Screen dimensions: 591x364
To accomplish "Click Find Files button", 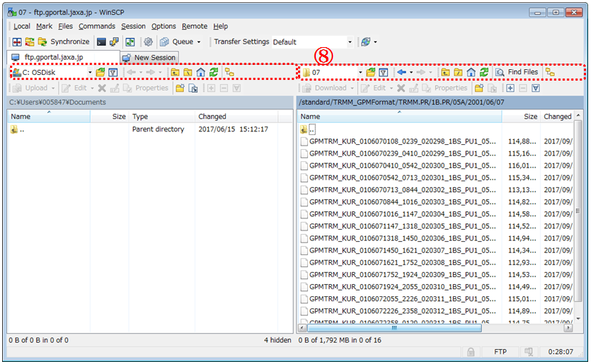I will (517, 72).
